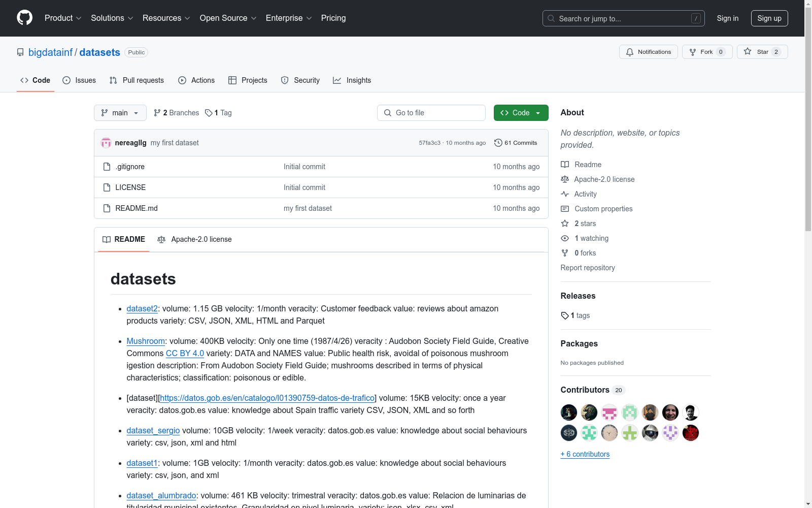Image resolution: width=812 pixels, height=508 pixels.
Task: Click the star icon on Star button
Action: (748, 51)
